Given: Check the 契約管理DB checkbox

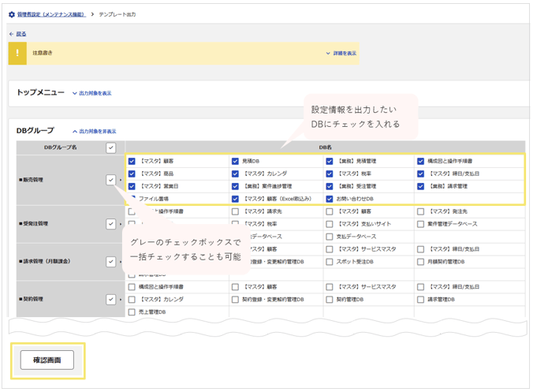Looking at the screenshot, I should point(330,300).
